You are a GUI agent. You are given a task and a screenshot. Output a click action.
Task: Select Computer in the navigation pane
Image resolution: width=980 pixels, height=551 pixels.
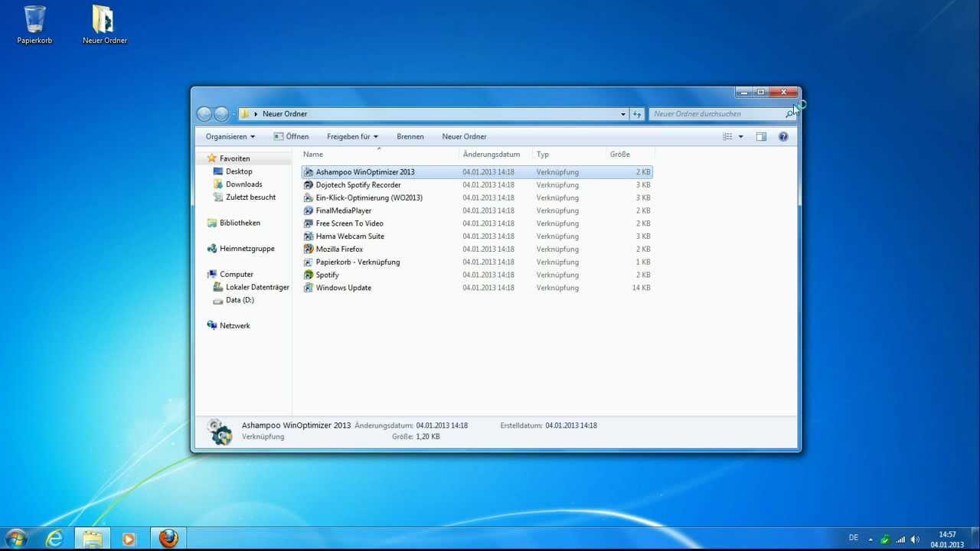click(237, 274)
